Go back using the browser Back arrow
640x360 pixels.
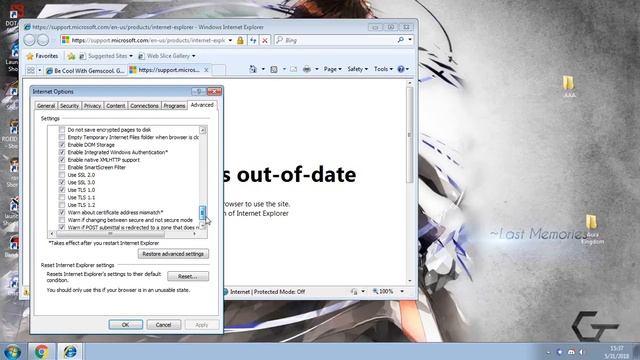(x=30, y=40)
